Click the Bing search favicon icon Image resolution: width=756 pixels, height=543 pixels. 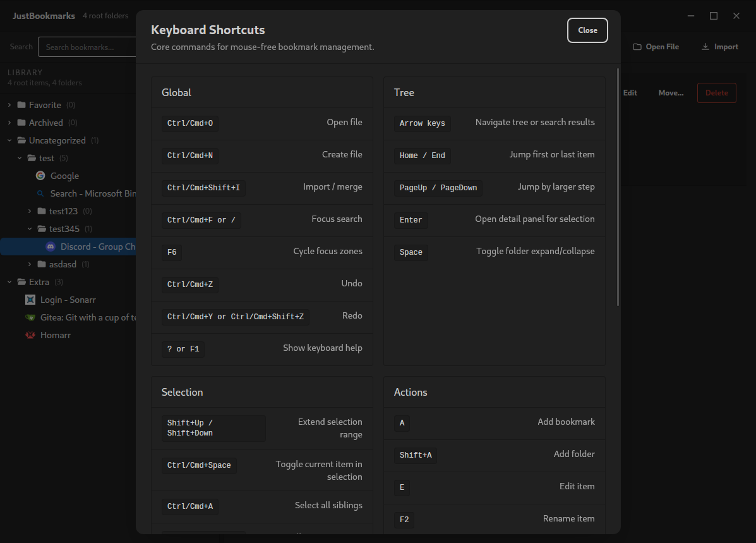tap(40, 193)
